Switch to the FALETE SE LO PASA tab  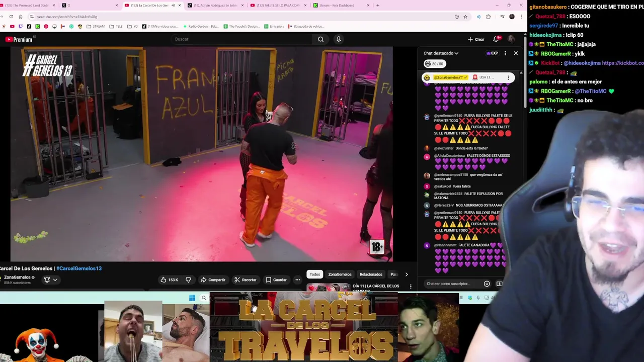[277, 6]
